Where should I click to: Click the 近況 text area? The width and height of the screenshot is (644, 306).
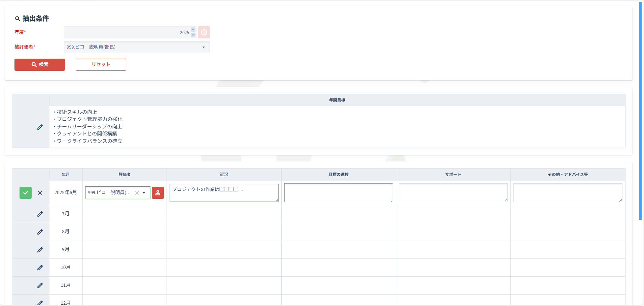[224, 193]
